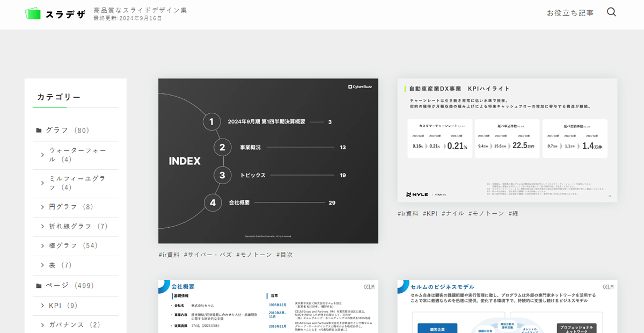
Task: Open the search magnifier icon
Action: click(611, 12)
